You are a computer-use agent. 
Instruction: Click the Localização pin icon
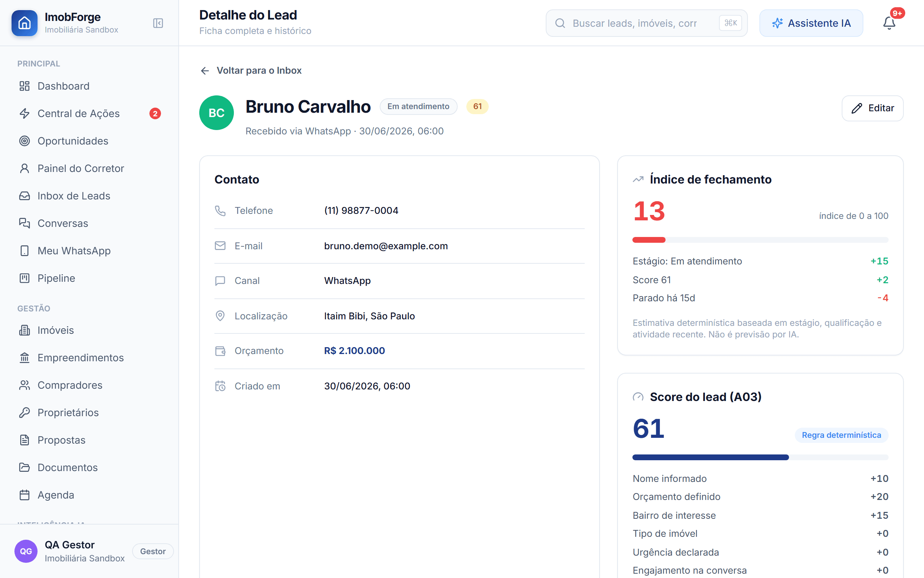(x=220, y=316)
